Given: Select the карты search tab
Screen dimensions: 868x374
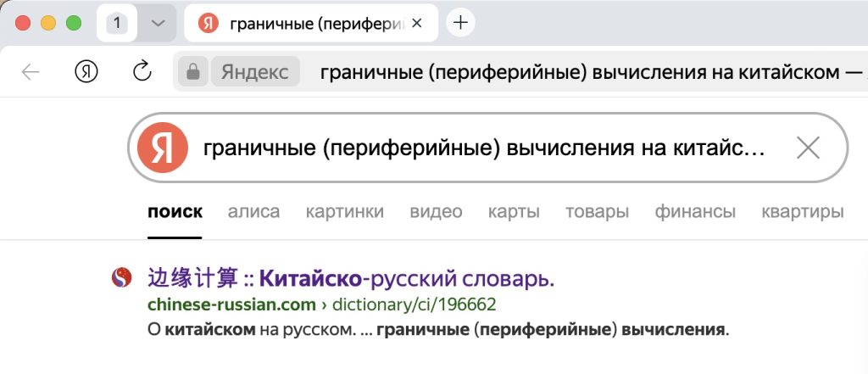Looking at the screenshot, I should (514, 212).
